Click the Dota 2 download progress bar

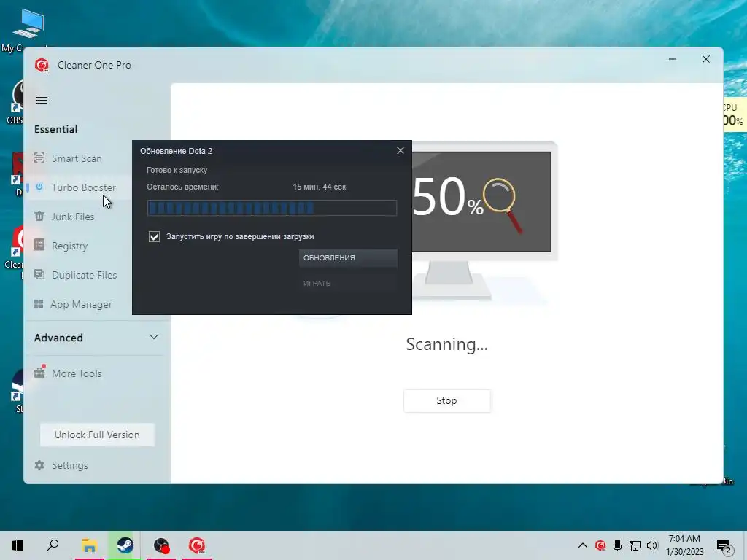coord(272,208)
